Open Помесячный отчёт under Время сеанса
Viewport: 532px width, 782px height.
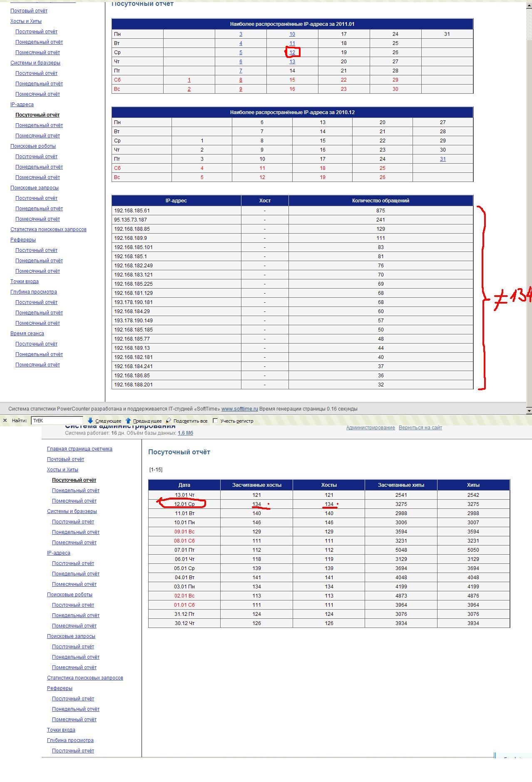(x=37, y=365)
